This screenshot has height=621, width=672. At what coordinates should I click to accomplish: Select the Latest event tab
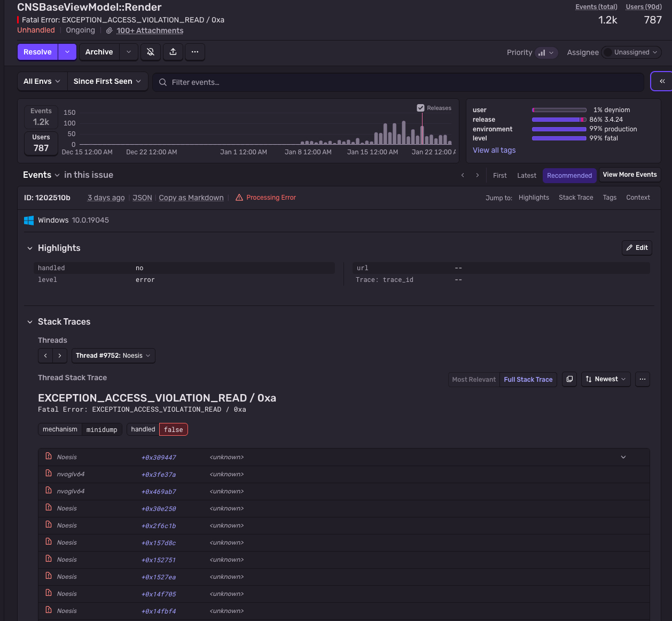[x=527, y=176]
